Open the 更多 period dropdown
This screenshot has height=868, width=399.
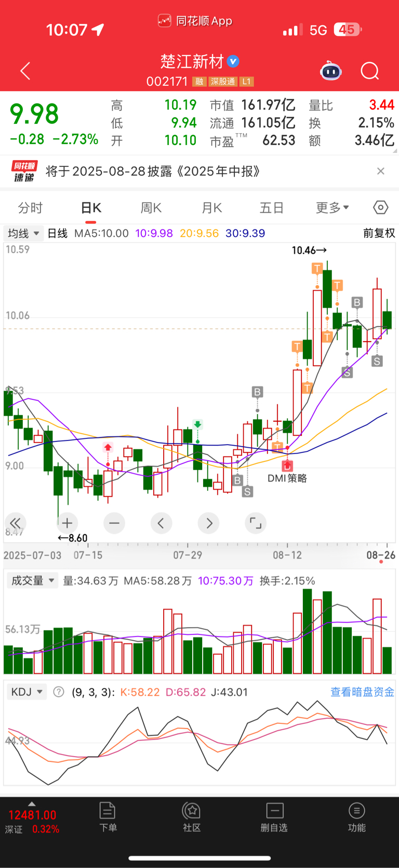[x=332, y=208]
